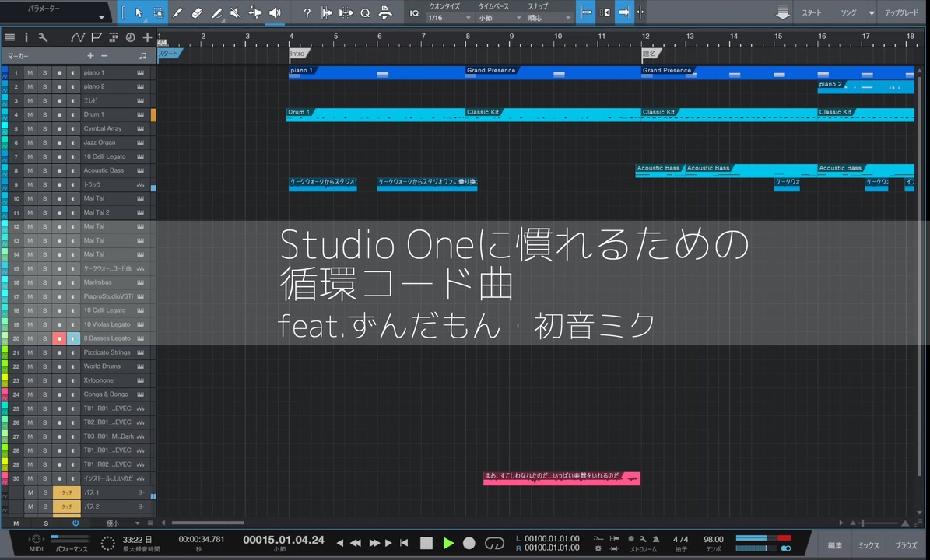The image size is (930, 560).
Task: Toggle the metronome icon
Action: [x=655, y=539]
